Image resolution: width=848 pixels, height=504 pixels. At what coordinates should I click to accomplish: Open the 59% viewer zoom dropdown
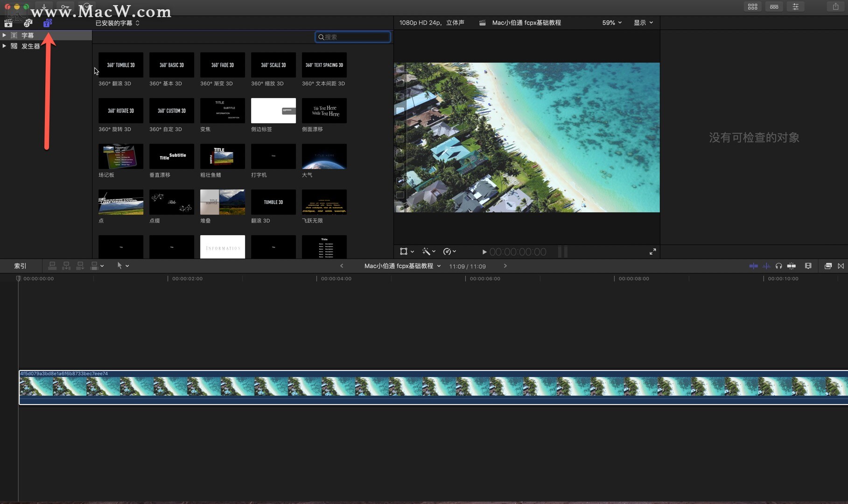[611, 23]
